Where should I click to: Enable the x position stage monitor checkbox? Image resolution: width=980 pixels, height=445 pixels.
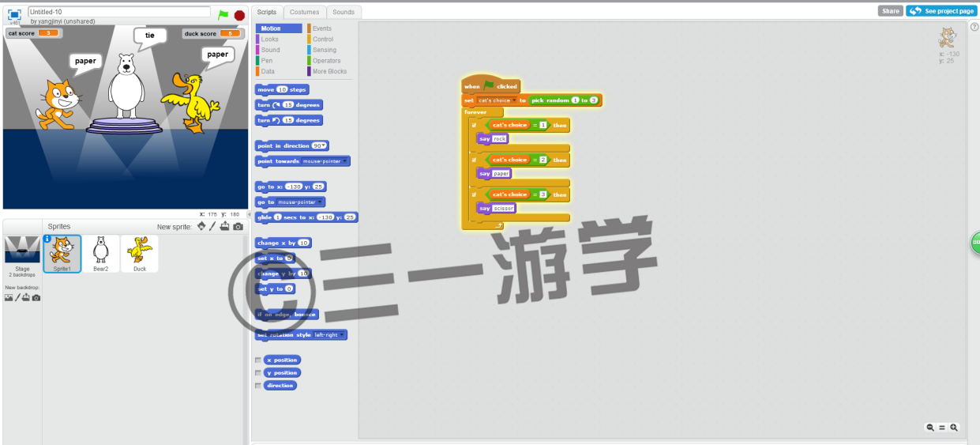tap(258, 360)
